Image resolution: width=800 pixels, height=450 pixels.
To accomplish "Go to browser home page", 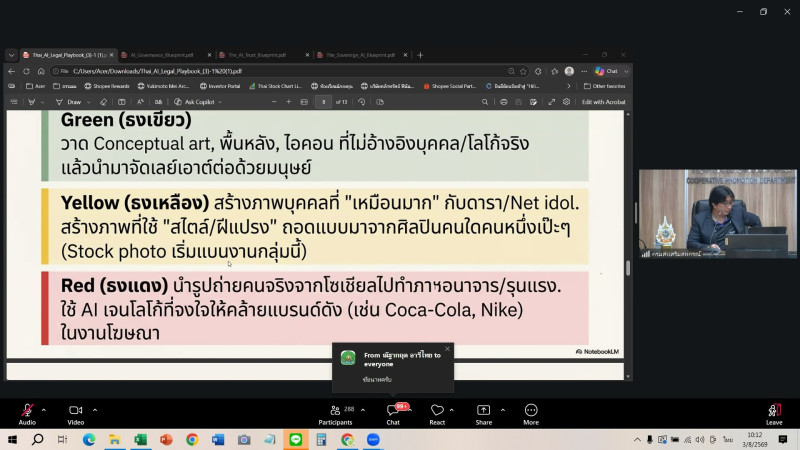I will (x=41, y=71).
